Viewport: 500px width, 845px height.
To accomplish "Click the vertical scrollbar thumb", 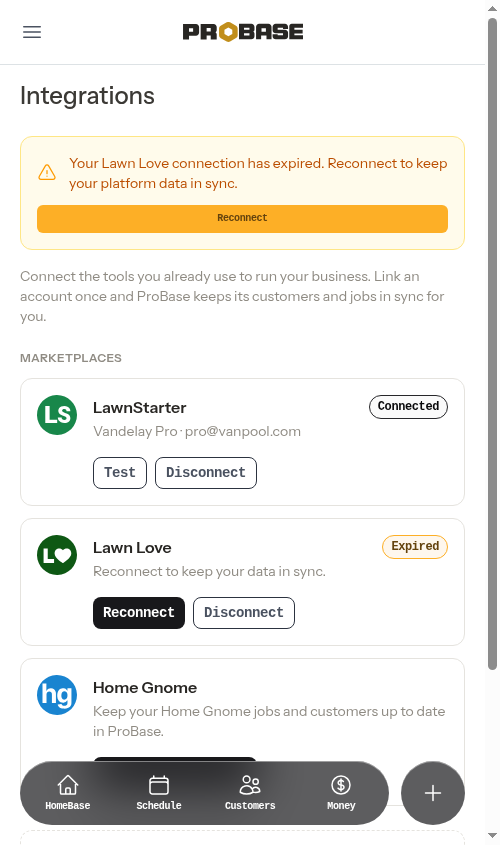I will pos(492,344).
